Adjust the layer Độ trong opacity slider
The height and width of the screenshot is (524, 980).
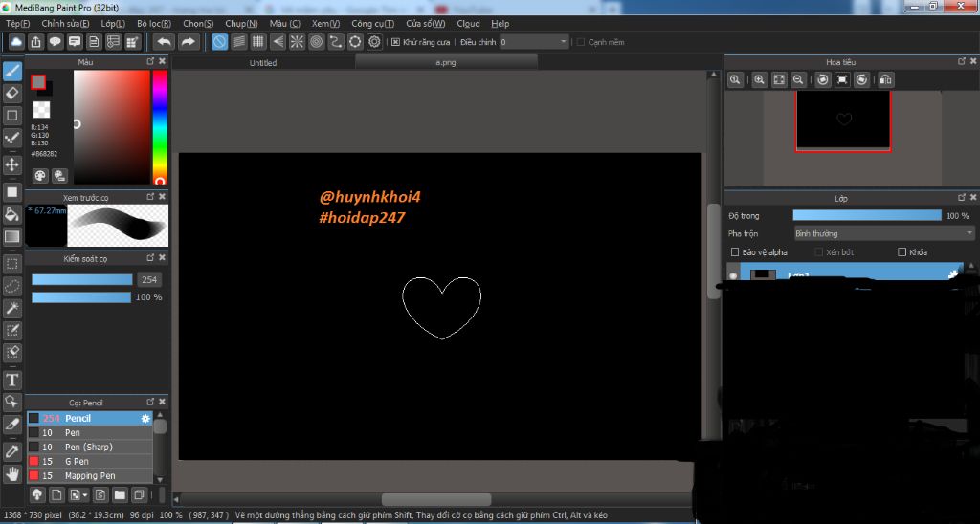(x=867, y=215)
